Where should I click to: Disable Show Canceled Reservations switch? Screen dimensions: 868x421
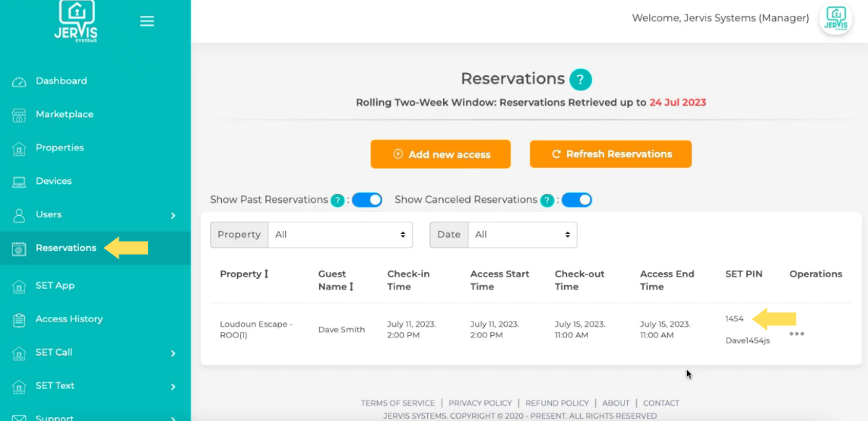576,200
